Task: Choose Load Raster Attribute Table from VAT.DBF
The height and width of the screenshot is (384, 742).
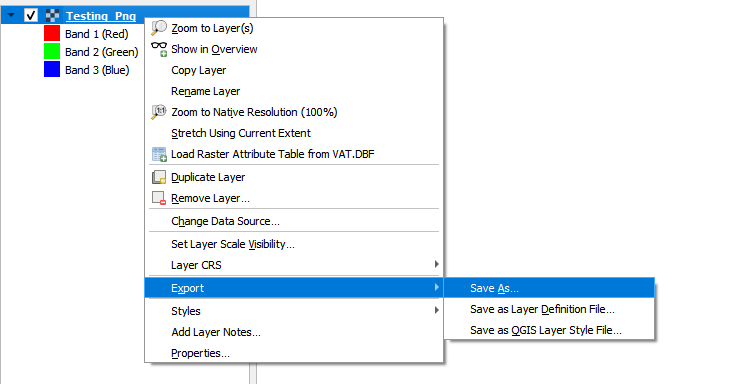Action: coord(273,154)
